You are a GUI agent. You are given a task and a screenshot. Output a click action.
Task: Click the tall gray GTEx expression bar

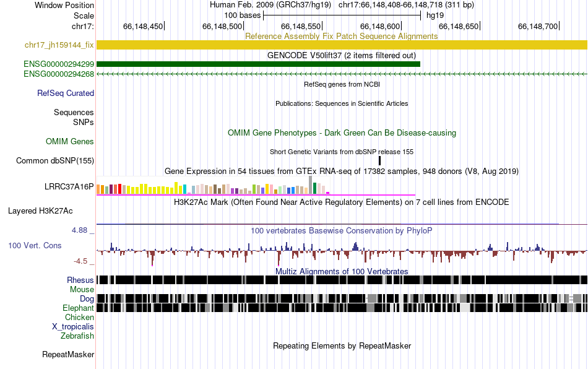coord(311,185)
